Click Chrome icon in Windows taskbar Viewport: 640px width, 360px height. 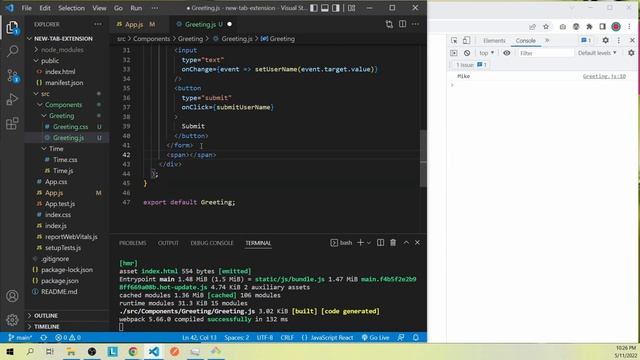pyautogui.click(x=133, y=351)
